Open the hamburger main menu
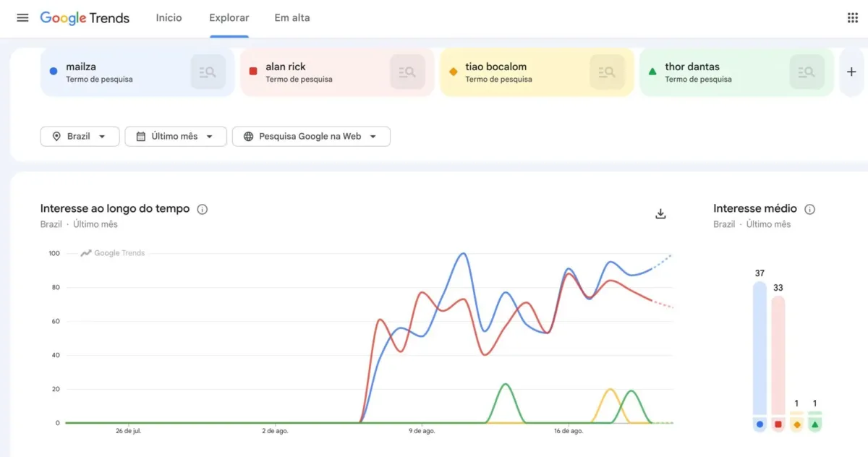This screenshot has height=457, width=868. [22, 17]
